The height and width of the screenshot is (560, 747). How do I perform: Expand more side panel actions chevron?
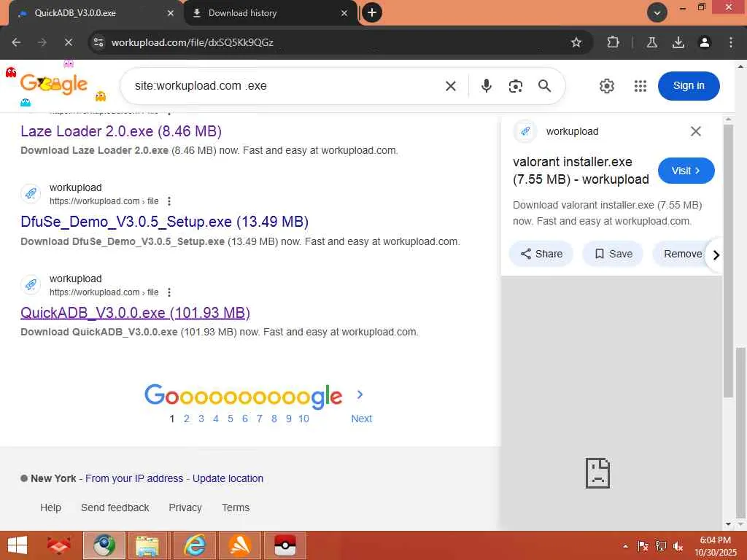(x=716, y=254)
